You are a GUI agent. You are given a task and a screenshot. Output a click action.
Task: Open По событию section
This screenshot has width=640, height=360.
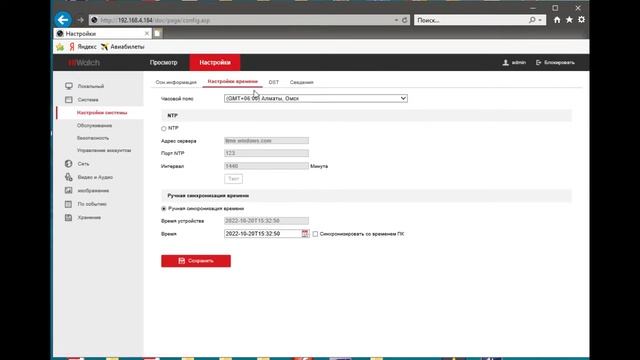92,204
